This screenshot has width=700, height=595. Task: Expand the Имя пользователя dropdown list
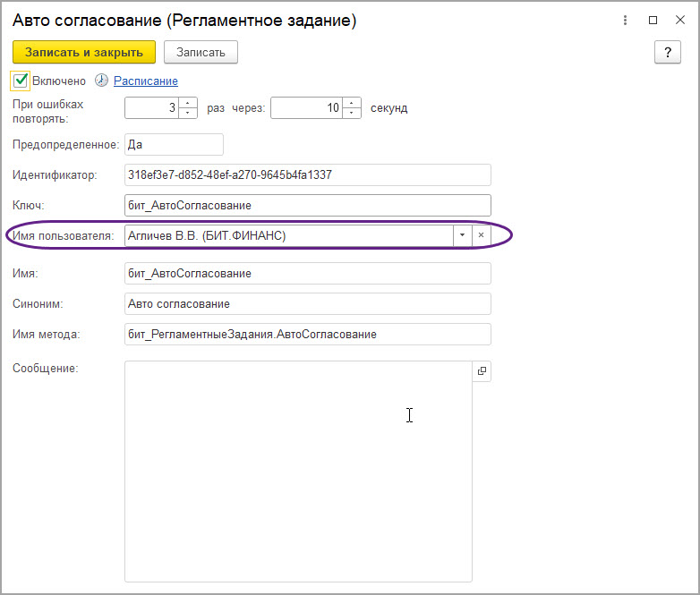coord(462,235)
